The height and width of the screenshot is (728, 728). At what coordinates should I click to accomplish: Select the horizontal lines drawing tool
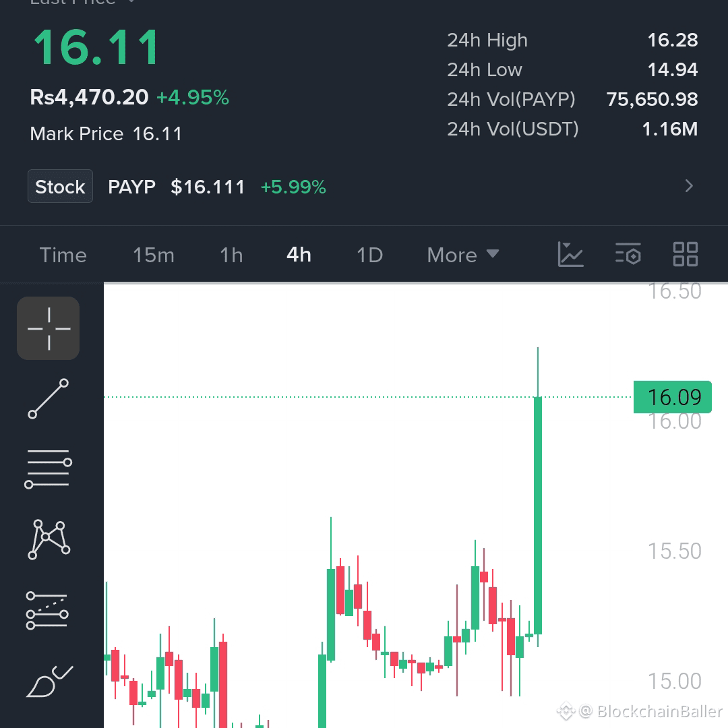click(49, 469)
